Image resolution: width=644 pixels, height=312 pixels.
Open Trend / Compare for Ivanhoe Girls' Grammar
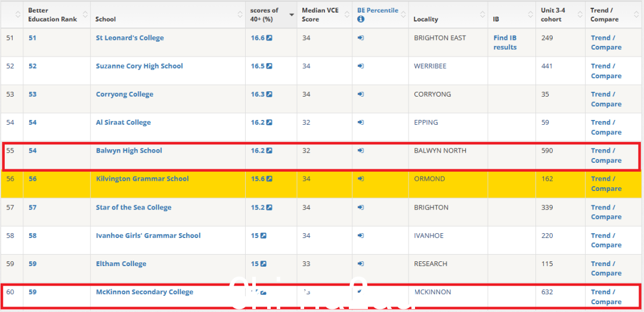(x=606, y=240)
